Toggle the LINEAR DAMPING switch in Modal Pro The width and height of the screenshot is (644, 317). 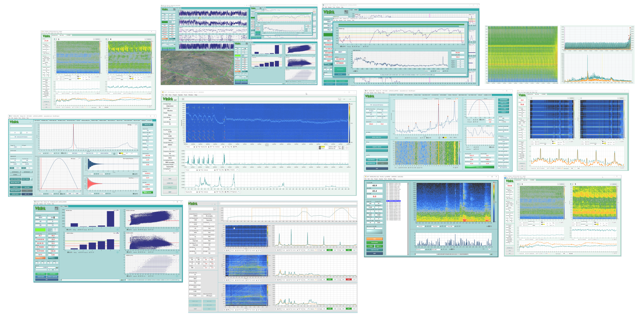[x=104, y=153]
